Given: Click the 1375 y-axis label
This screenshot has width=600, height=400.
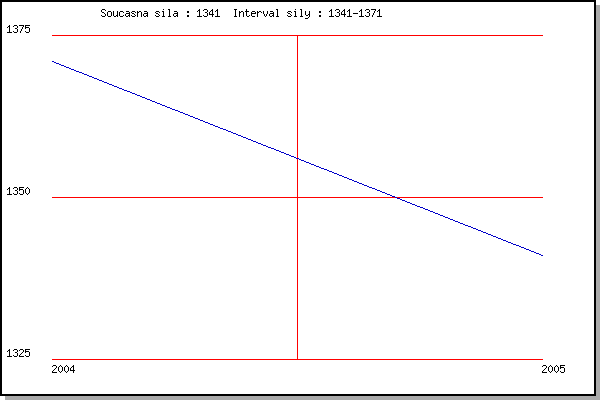Looking at the screenshot, I should [18, 29].
